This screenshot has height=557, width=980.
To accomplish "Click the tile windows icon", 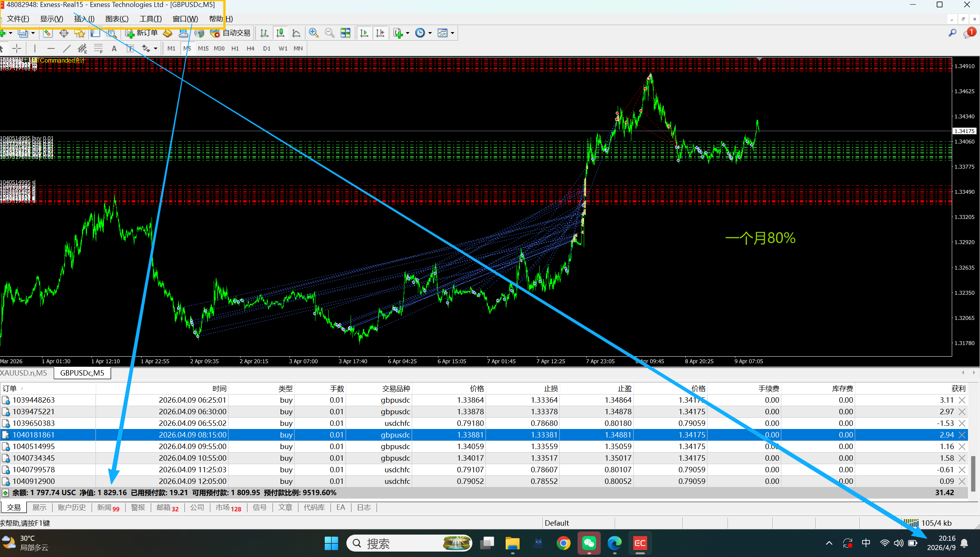I will coord(345,33).
